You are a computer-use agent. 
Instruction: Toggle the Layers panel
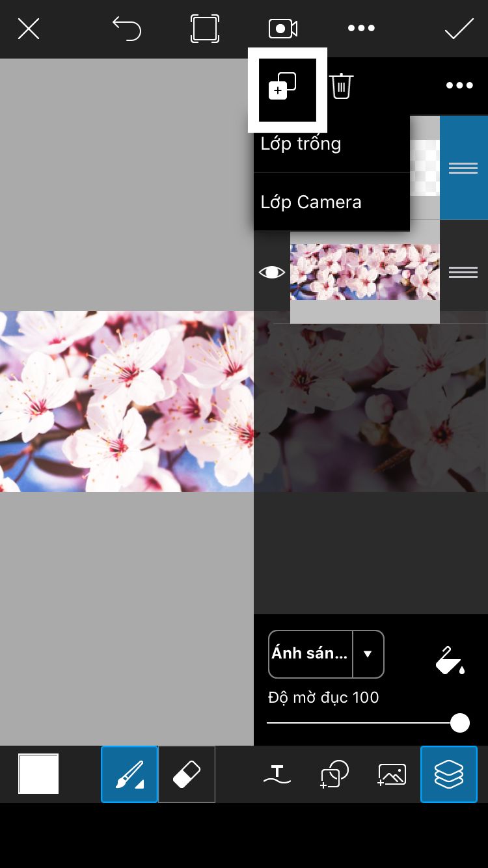point(449,774)
